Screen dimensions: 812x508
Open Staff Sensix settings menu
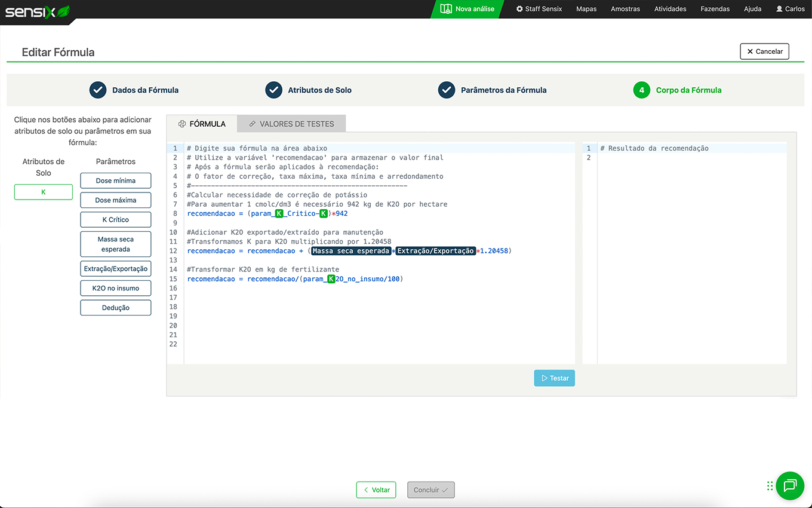click(539, 9)
